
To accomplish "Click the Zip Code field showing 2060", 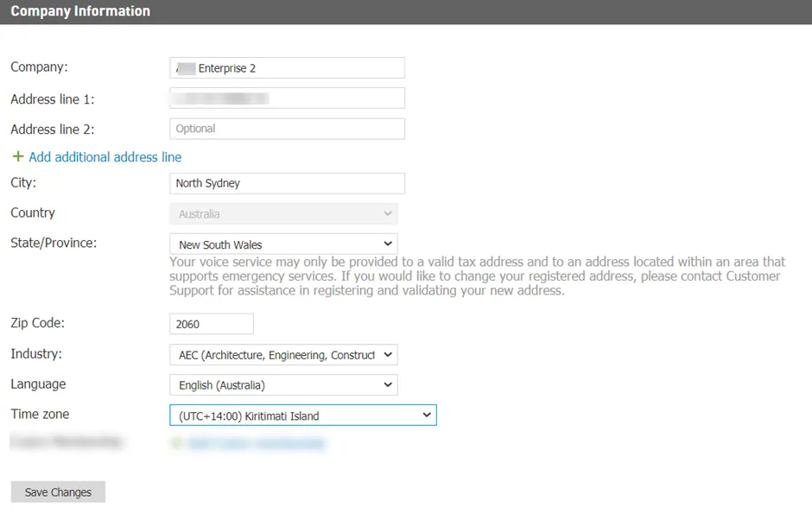I will click(x=212, y=324).
